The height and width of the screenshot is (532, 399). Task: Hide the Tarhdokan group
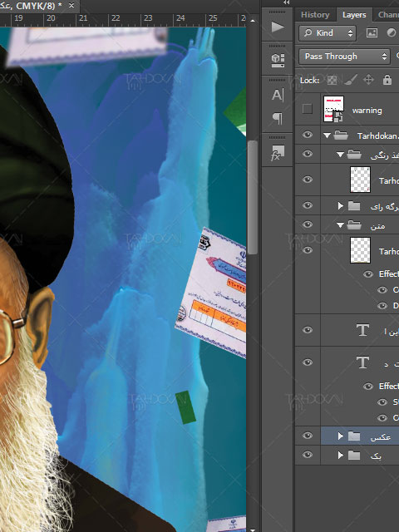(x=308, y=135)
